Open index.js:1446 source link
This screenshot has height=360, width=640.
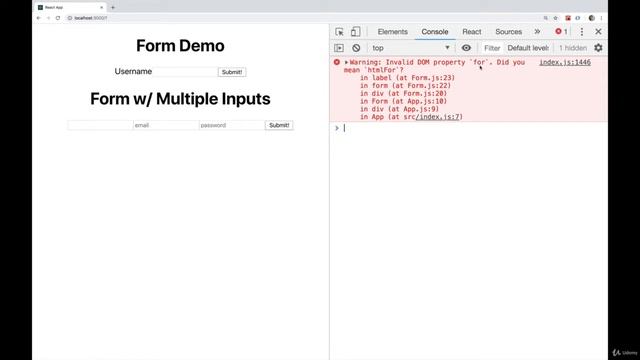coord(565,62)
